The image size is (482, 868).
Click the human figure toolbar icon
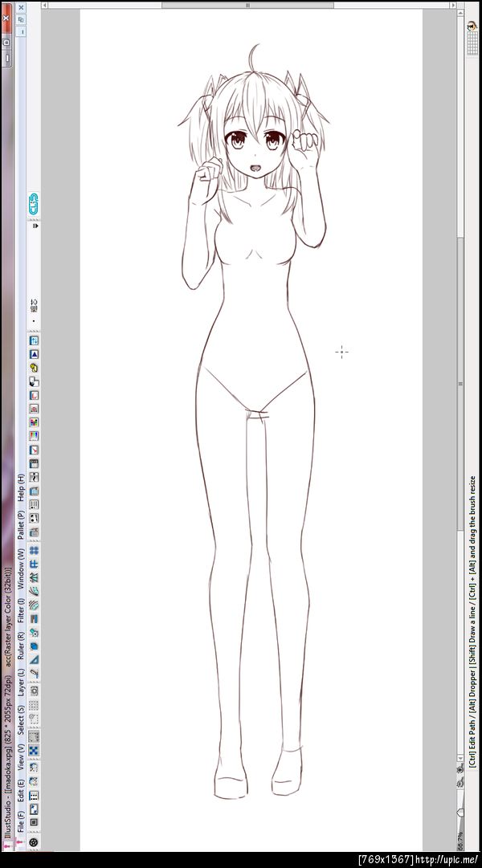[34, 477]
